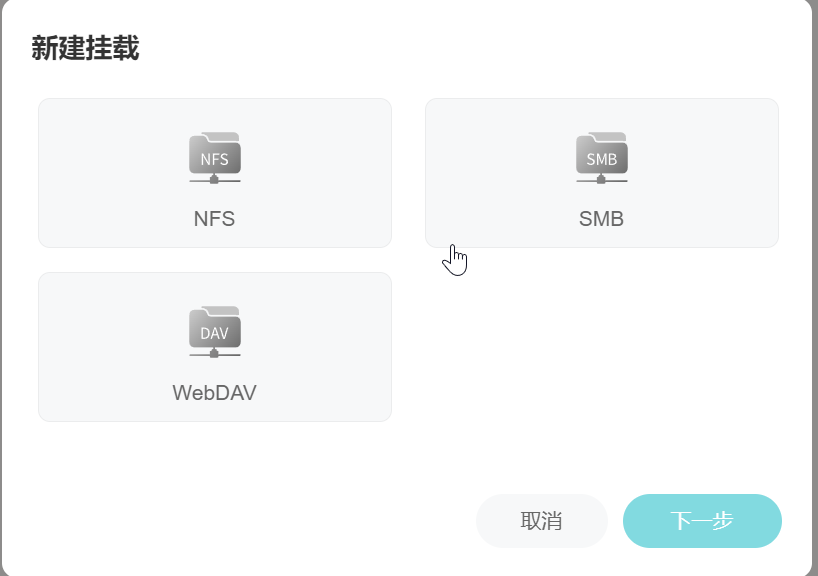The width and height of the screenshot is (818, 576).
Task: Select the NFS mount type card
Action: click(215, 173)
